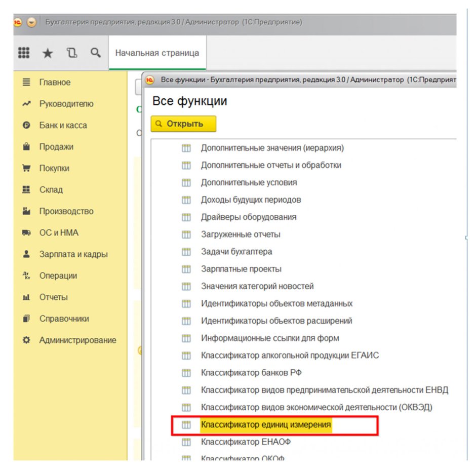
Task: Switch to Начальная страница tab
Action: (157, 53)
